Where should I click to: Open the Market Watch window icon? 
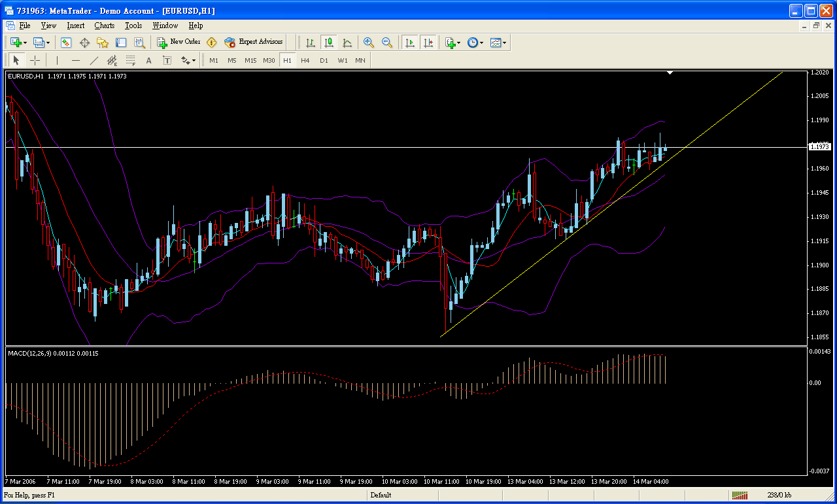(66, 42)
